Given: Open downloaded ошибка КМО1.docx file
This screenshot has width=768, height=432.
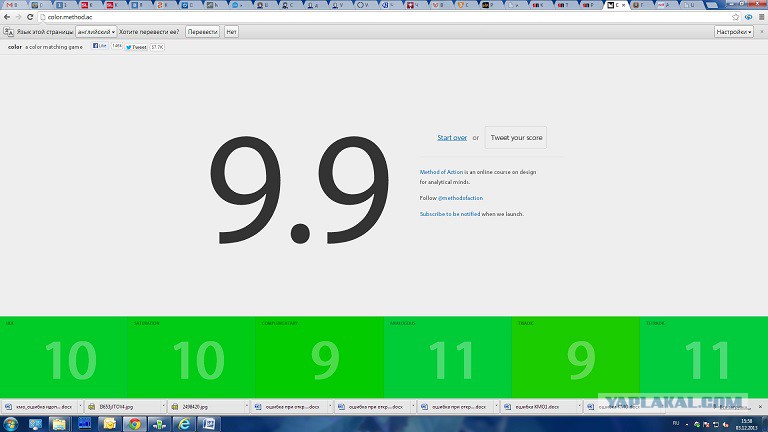Looking at the screenshot, I should [538, 407].
